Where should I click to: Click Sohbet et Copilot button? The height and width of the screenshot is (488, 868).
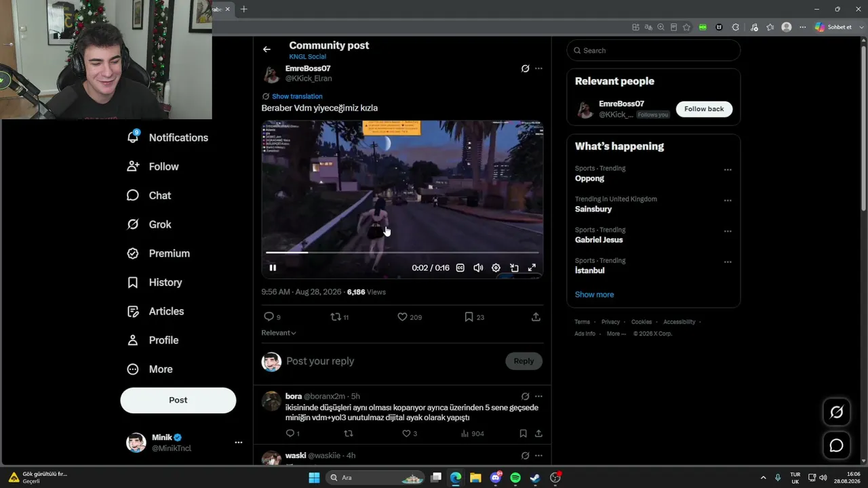click(833, 27)
